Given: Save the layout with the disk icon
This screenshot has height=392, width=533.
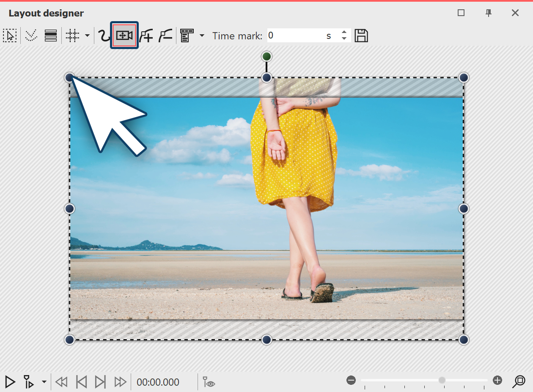Looking at the screenshot, I should point(361,36).
